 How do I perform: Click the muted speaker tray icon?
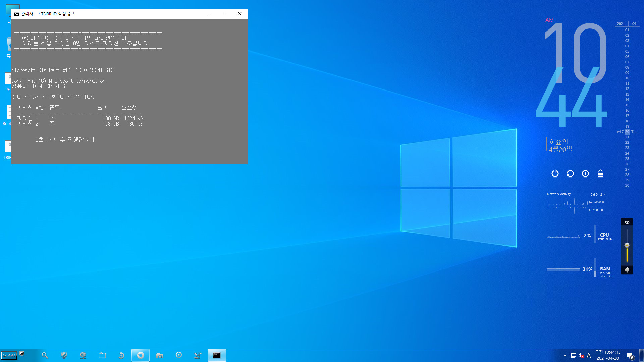tap(581, 356)
